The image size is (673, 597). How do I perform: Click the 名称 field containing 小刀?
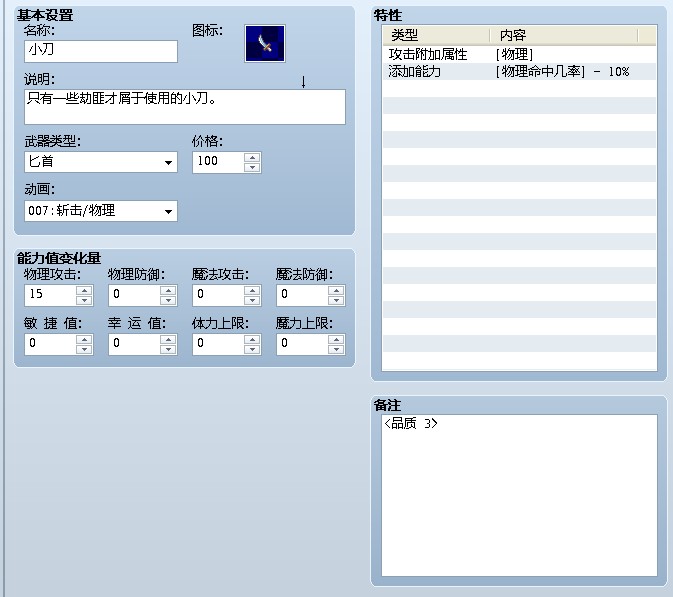tap(101, 51)
